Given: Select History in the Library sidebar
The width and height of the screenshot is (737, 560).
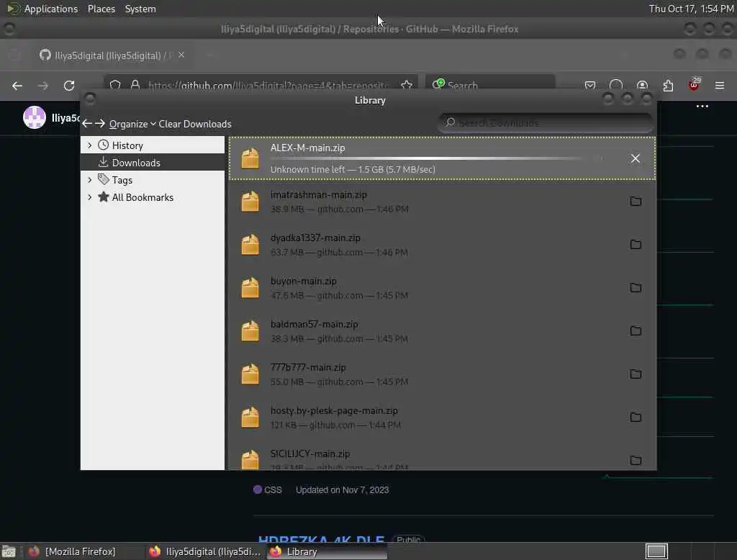Looking at the screenshot, I should pyautogui.click(x=153, y=145).
